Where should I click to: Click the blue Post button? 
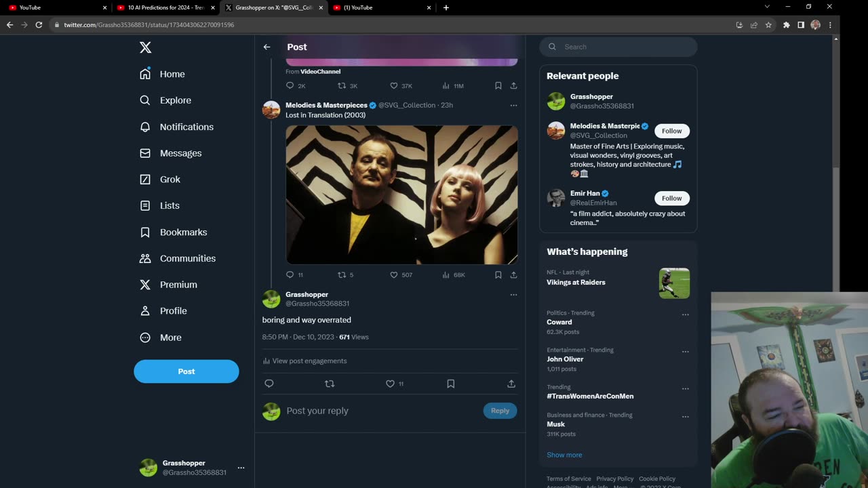click(x=186, y=371)
